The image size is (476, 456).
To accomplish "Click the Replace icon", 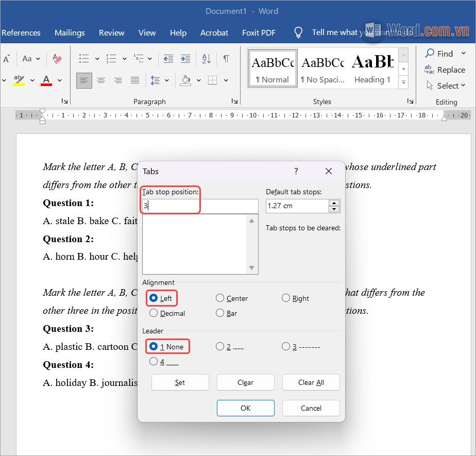I will 429,70.
